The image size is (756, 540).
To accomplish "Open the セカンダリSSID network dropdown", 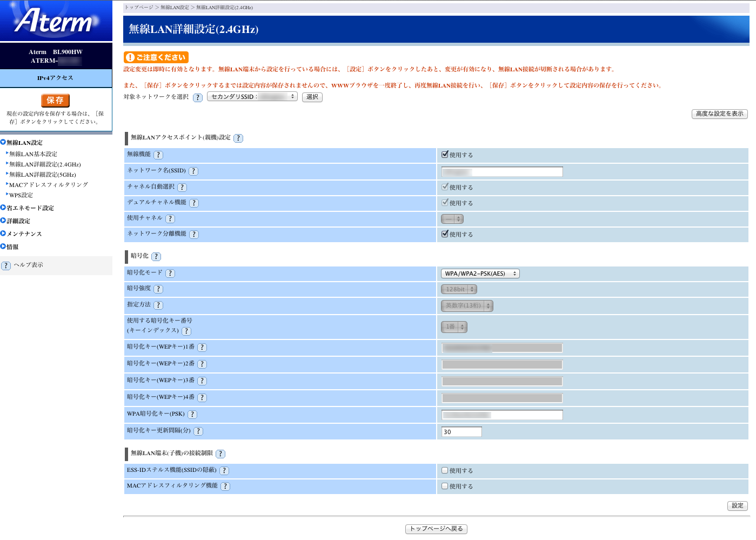I will tap(252, 97).
